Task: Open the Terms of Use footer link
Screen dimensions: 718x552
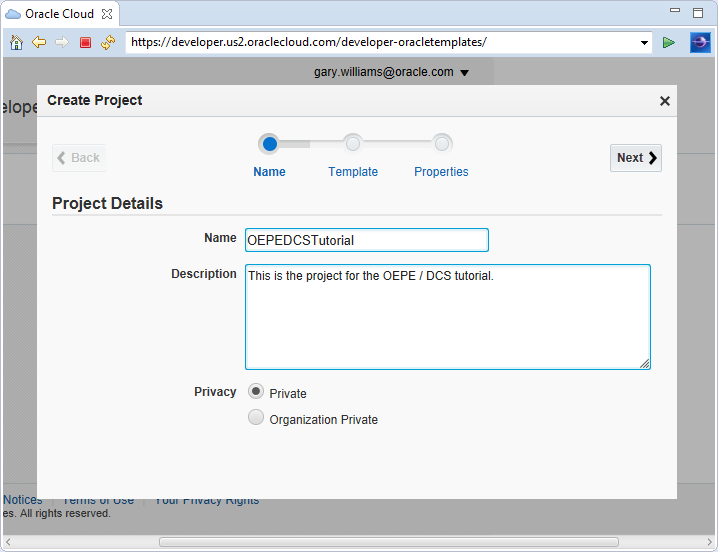Action: (98, 501)
